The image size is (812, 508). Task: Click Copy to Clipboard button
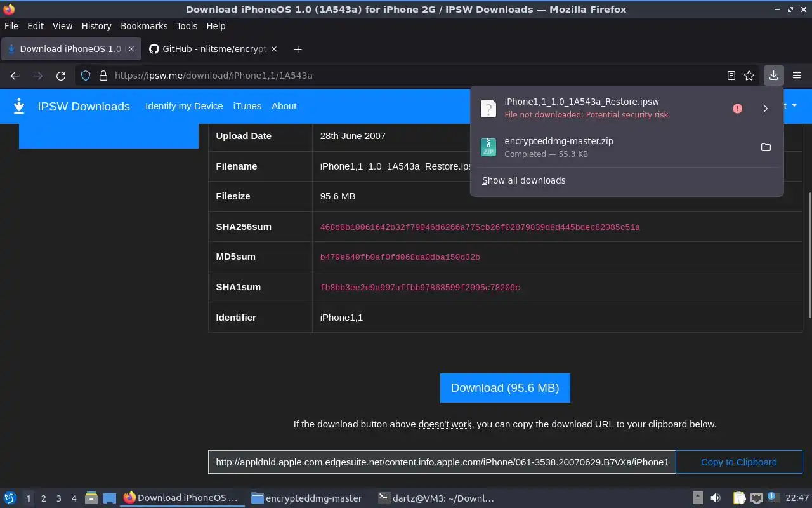point(739,462)
